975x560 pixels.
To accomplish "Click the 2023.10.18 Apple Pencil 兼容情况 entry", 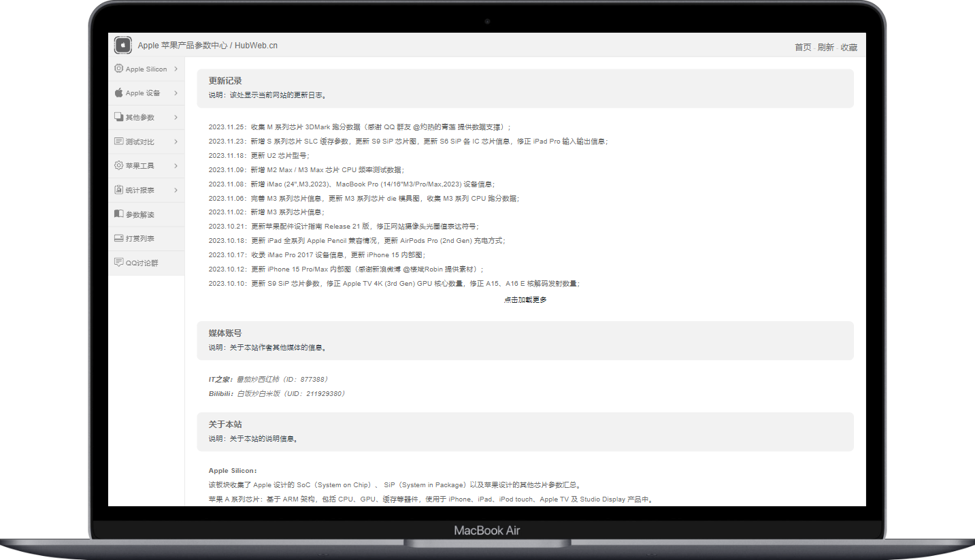I will tap(357, 241).
